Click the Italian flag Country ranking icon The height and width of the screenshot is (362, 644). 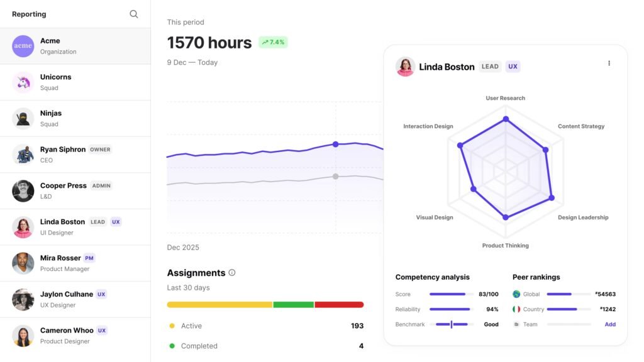pos(517,309)
